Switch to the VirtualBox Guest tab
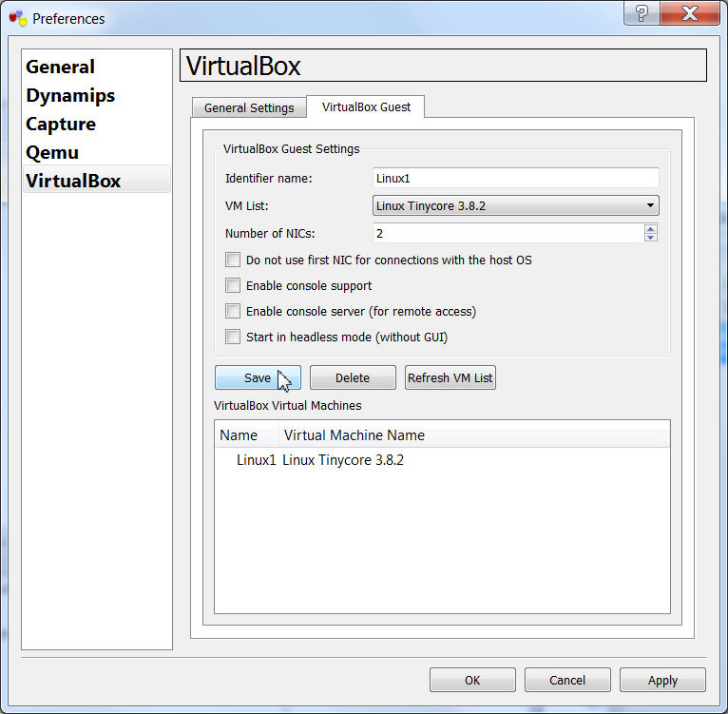728x714 pixels. click(366, 106)
